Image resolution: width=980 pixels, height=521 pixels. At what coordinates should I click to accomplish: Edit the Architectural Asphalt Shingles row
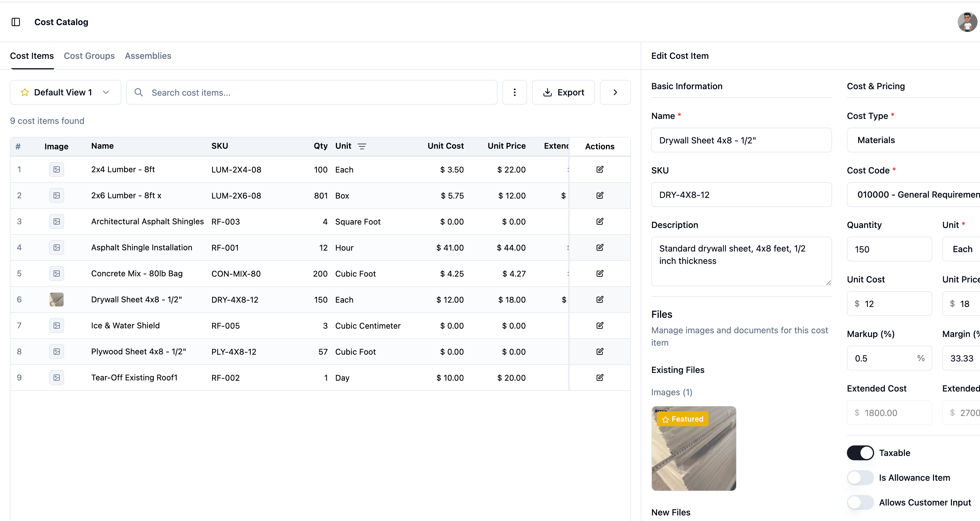(600, 221)
